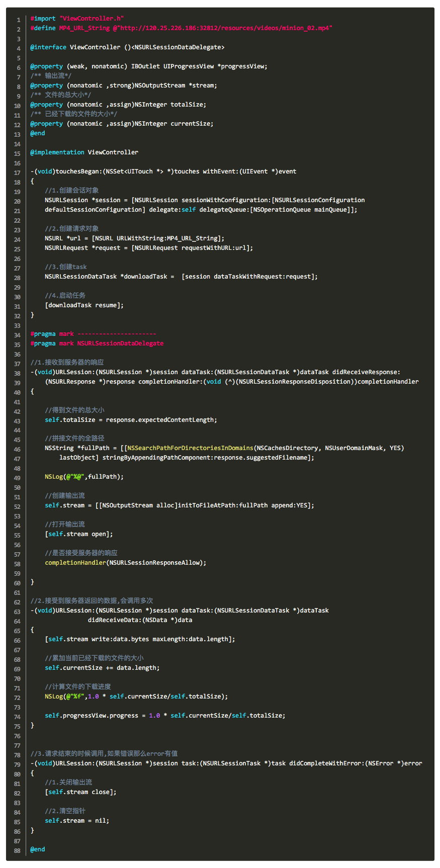The height and width of the screenshot is (868, 440).
Task: Click line number 33 in the gutter
Action: [x=17, y=325]
